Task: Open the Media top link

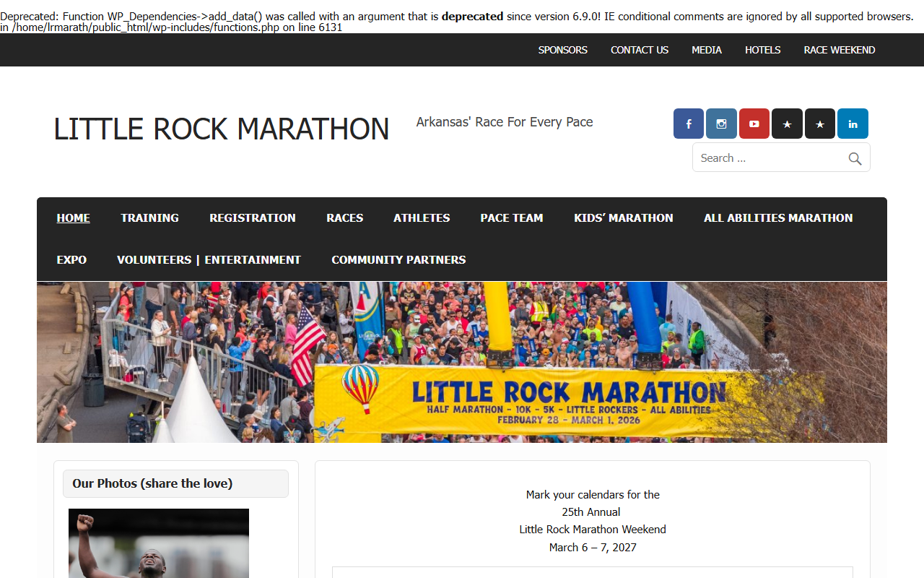Action: point(707,50)
